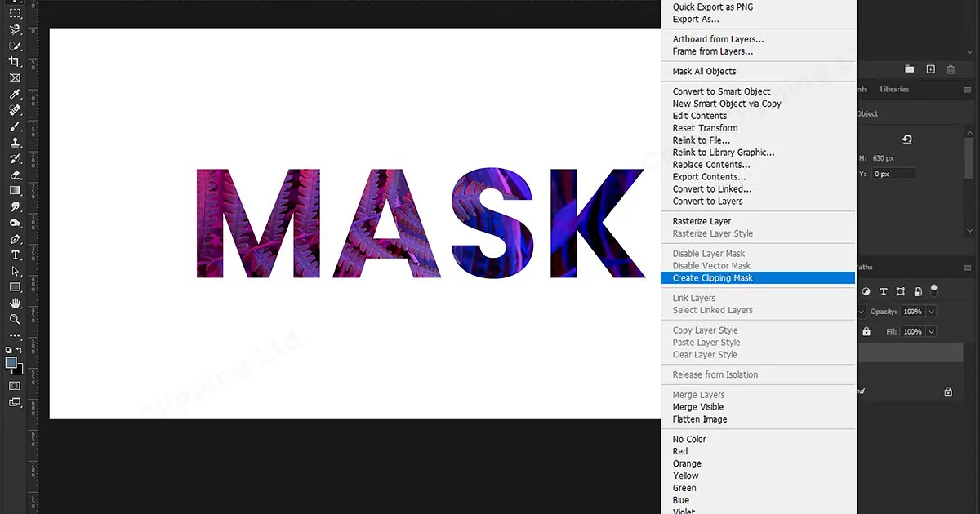Image resolution: width=980 pixels, height=514 pixels.
Task: Select the Gradient tool
Action: [x=14, y=190]
